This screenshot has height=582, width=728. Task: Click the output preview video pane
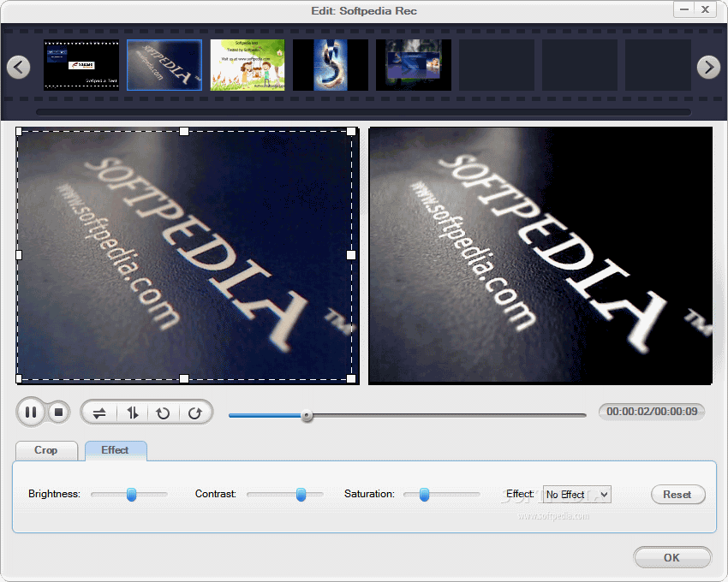coord(540,256)
